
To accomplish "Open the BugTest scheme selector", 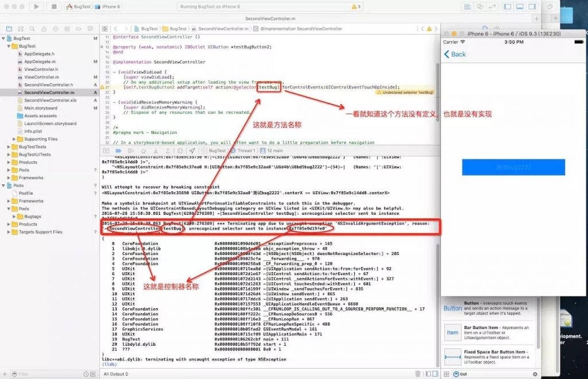I will click(78, 6).
